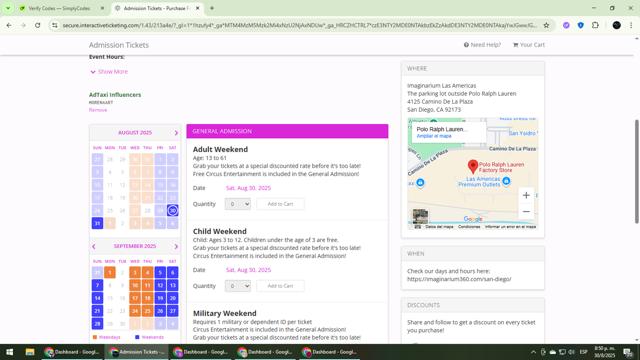Switch map to satellite thumbnail view
This screenshot has width=640, height=360.
(x=420, y=216)
